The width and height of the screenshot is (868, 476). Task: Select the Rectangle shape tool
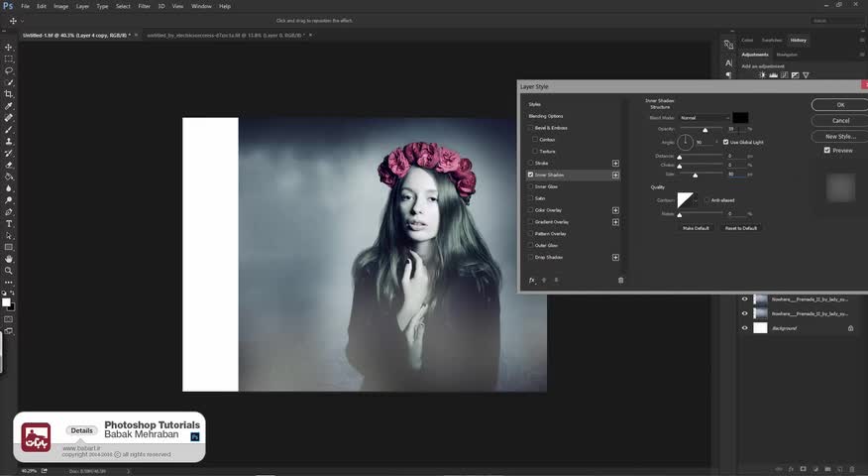point(9,247)
